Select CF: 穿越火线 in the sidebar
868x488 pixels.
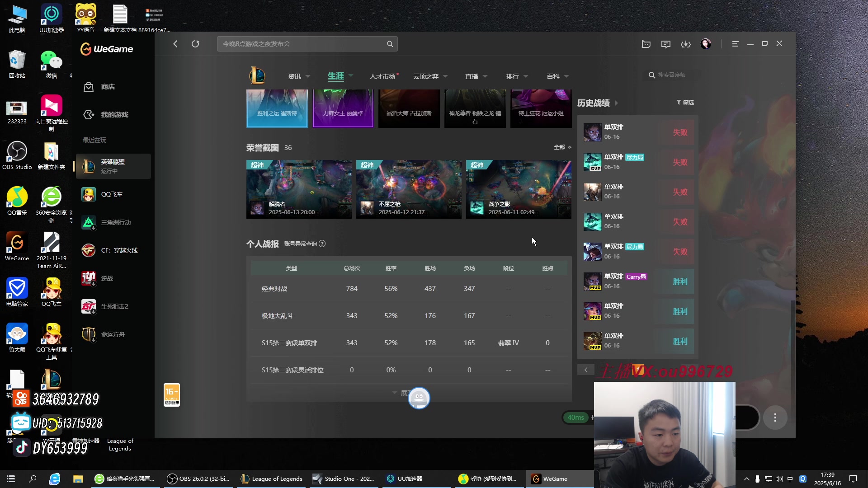click(x=113, y=250)
